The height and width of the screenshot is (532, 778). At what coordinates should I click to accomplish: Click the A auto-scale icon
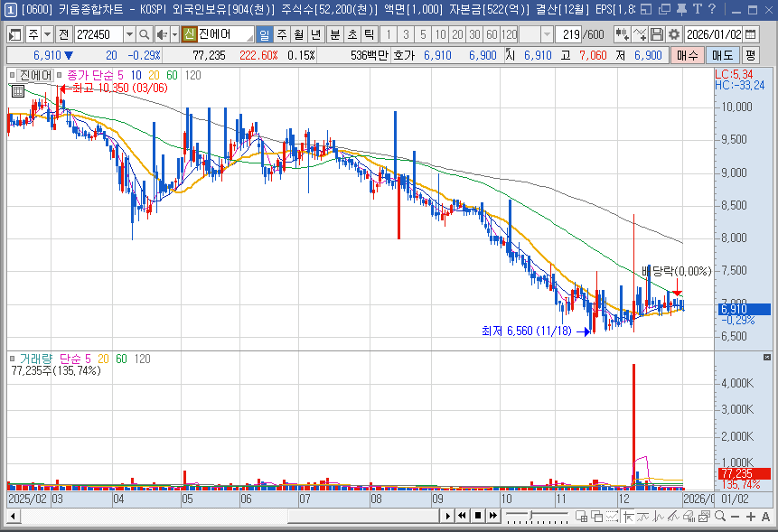coord(765,516)
